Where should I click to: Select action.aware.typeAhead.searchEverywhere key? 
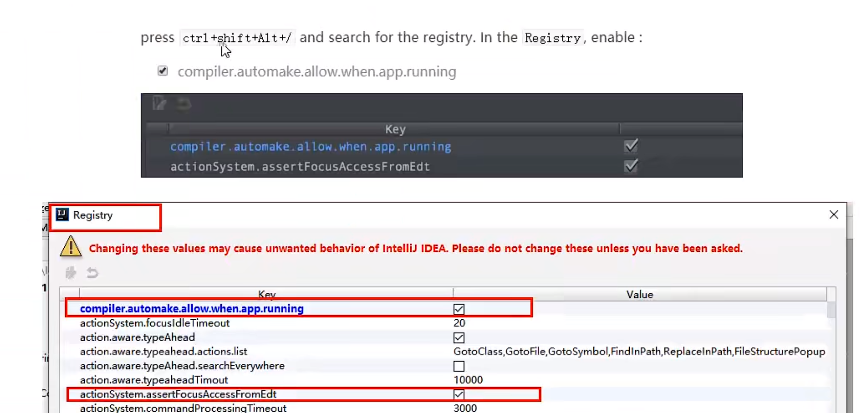point(182,366)
